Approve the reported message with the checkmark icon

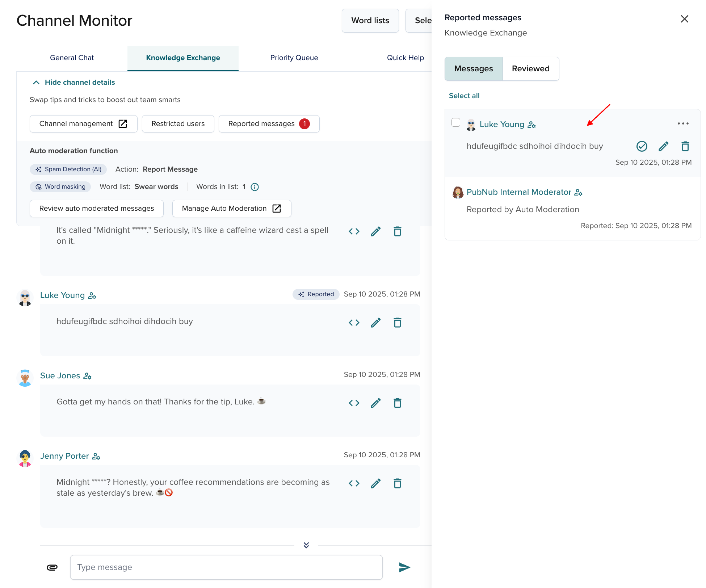(x=642, y=146)
